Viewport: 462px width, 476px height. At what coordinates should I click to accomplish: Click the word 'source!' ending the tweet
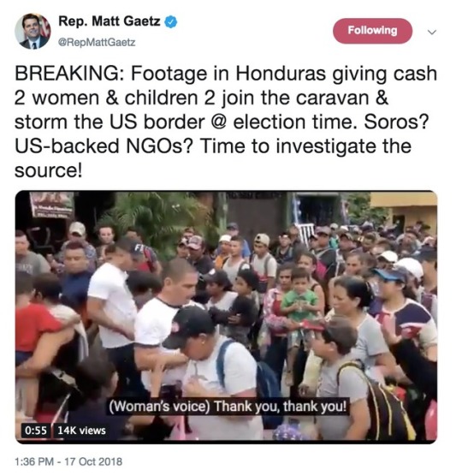pos(49,170)
